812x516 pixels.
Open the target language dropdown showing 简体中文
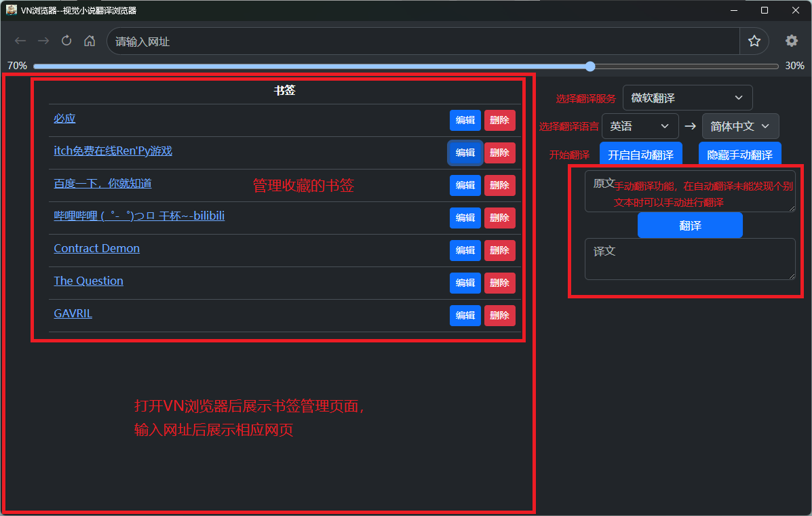click(x=740, y=126)
